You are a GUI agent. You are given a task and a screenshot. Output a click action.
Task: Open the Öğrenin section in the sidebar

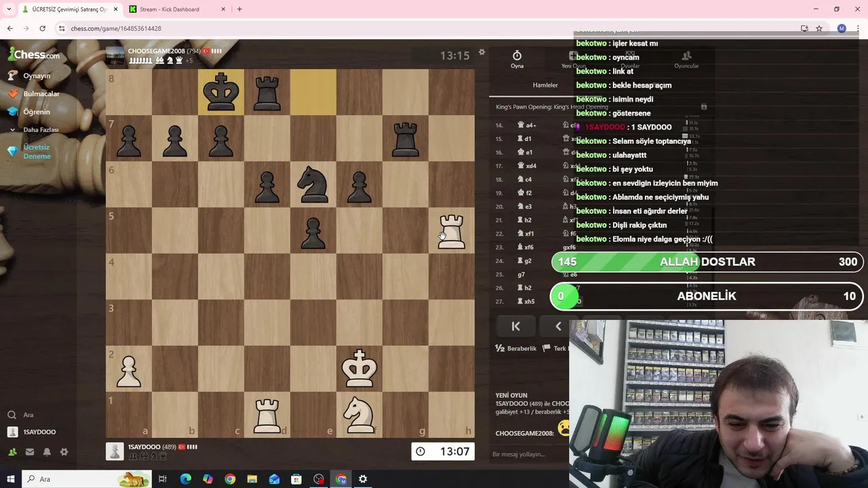pos(29,112)
